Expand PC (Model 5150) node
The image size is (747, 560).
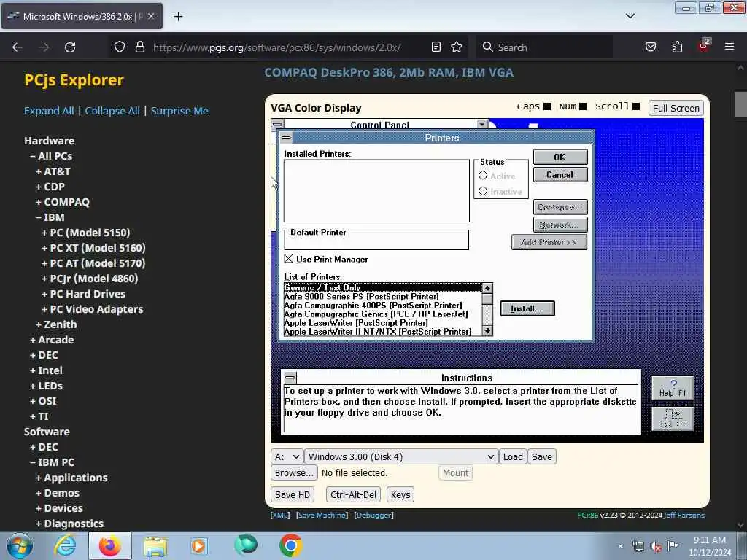pyautogui.click(x=86, y=233)
